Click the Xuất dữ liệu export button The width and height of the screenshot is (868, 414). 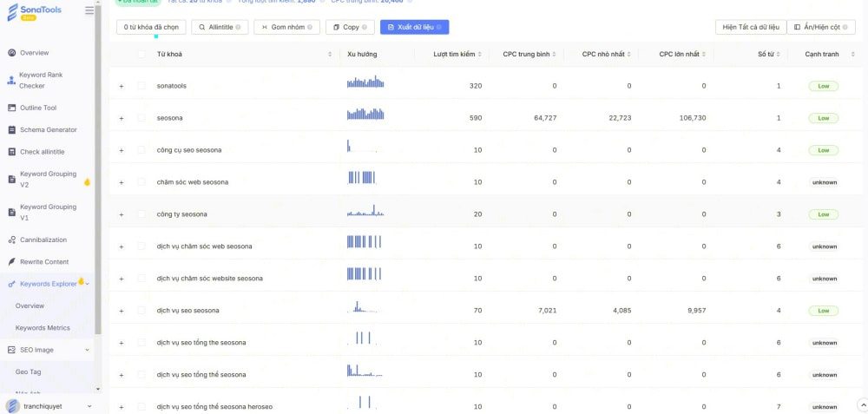click(x=414, y=27)
